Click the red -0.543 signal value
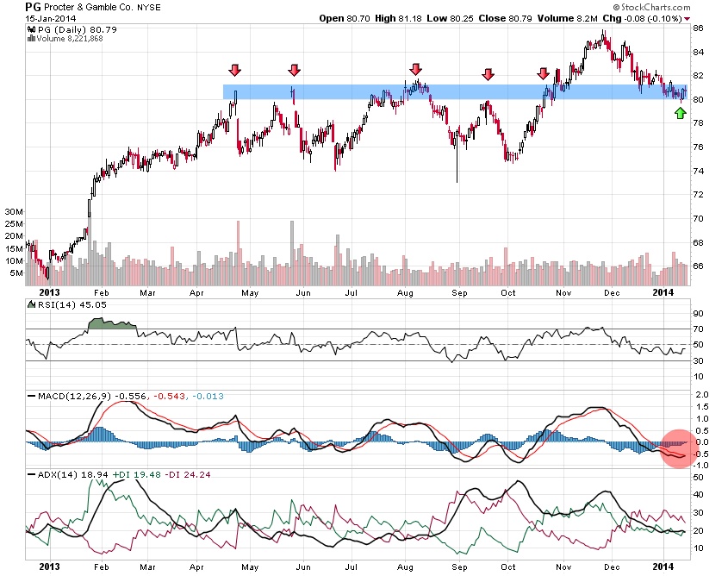This screenshot has width=728, height=576. tap(169, 397)
